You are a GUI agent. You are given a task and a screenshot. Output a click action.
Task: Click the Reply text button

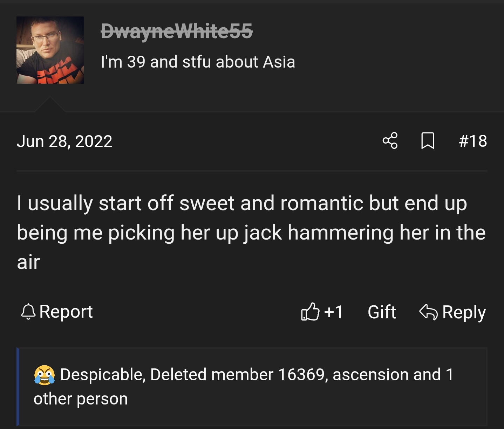click(x=464, y=312)
